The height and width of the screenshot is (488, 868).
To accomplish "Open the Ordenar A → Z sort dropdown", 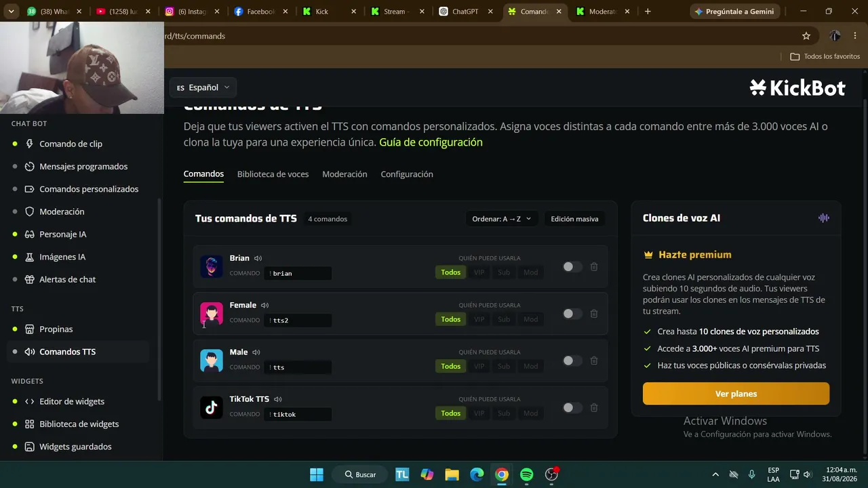I will pyautogui.click(x=502, y=219).
